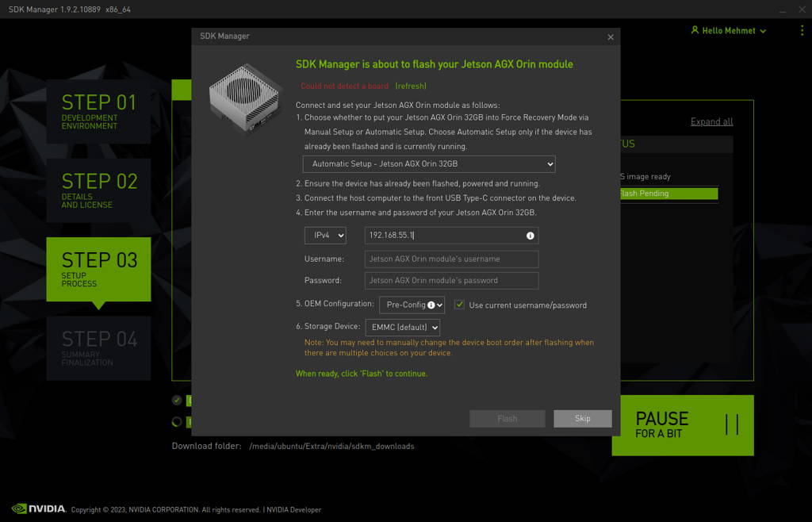Click the dialog heading about flashing Jetson
The height and width of the screenshot is (522, 812).
(434, 64)
